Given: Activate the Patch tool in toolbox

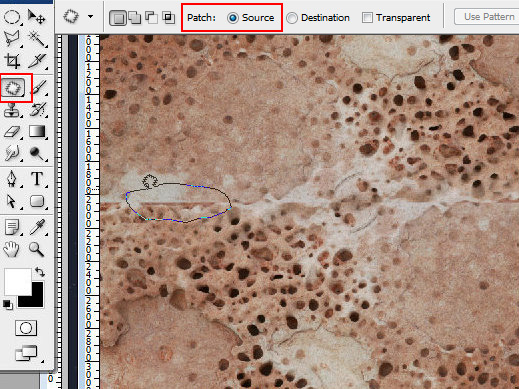Looking at the screenshot, I should [x=13, y=88].
